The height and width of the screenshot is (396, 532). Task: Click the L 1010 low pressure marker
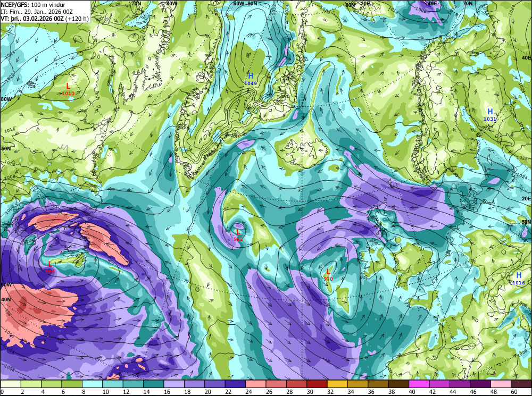click(x=68, y=89)
